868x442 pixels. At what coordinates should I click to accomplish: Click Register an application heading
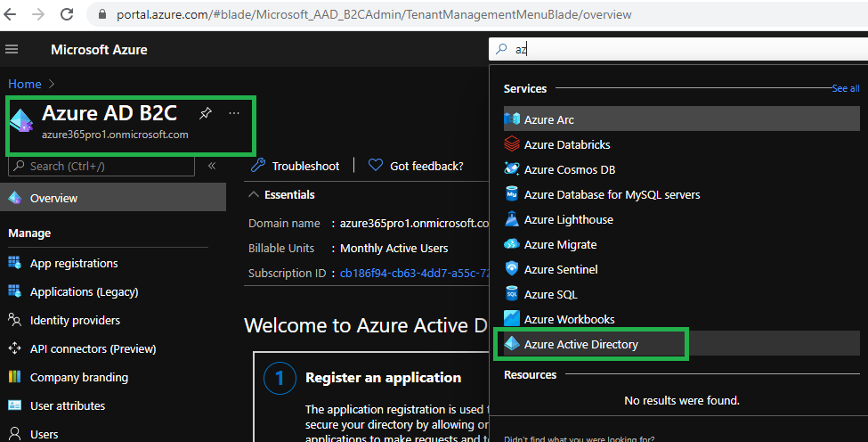click(383, 377)
